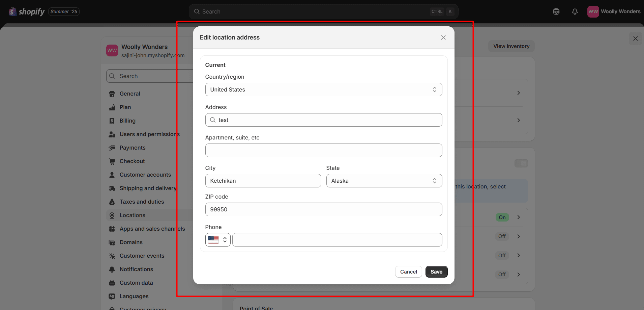Click the ZIP code field
Image resolution: width=644 pixels, height=310 pixels.
coord(324,209)
